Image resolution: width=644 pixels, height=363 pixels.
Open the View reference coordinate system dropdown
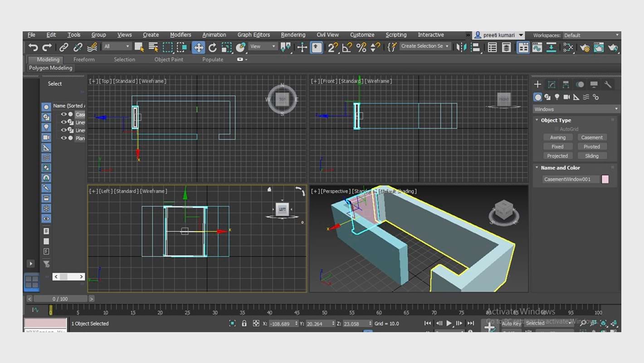click(263, 46)
